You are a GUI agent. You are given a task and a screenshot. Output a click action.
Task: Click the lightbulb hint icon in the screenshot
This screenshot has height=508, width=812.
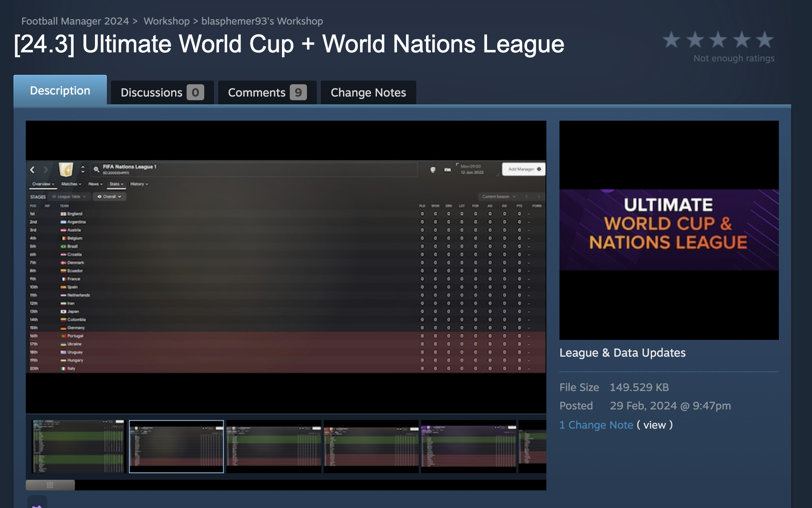(433, 169)
